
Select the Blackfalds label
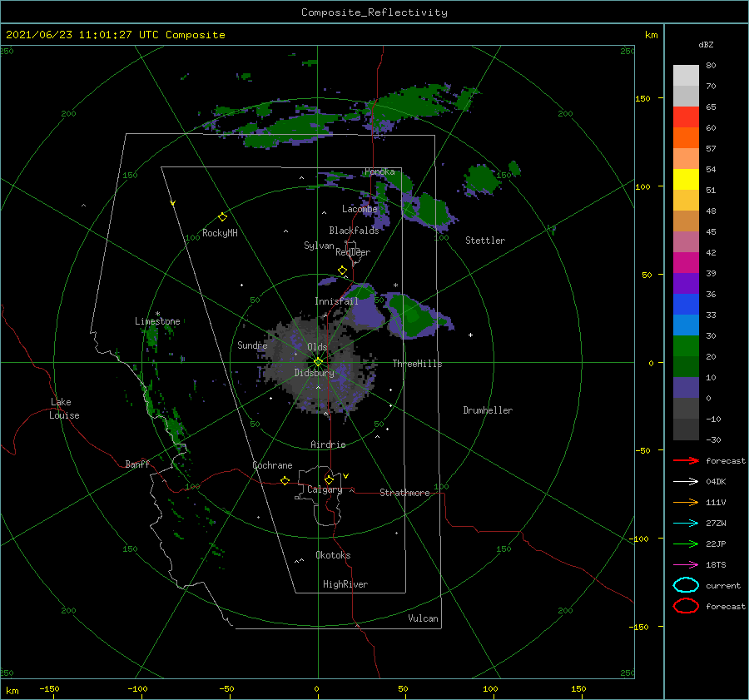[354, 231]
